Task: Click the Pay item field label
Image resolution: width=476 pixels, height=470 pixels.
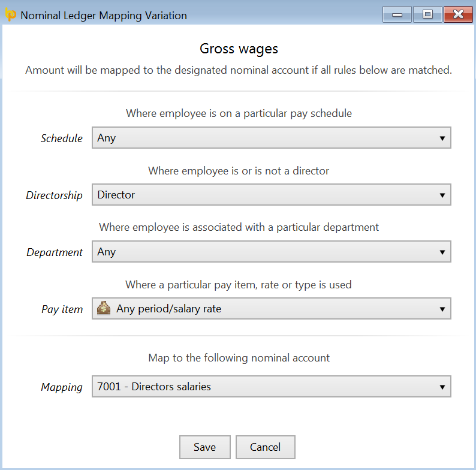Action: coord(62,309)
